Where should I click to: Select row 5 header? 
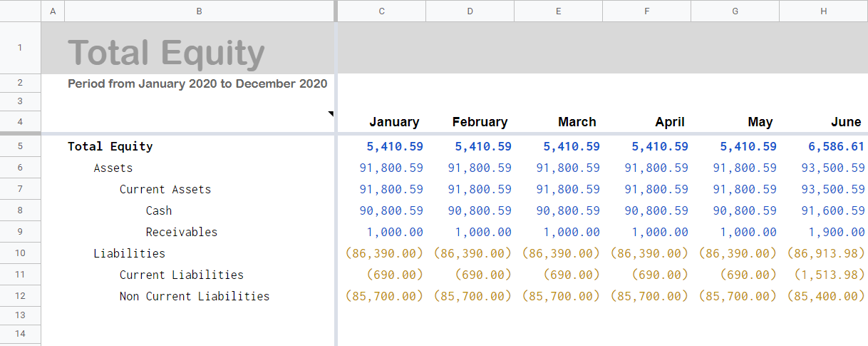tap(20, 146)
